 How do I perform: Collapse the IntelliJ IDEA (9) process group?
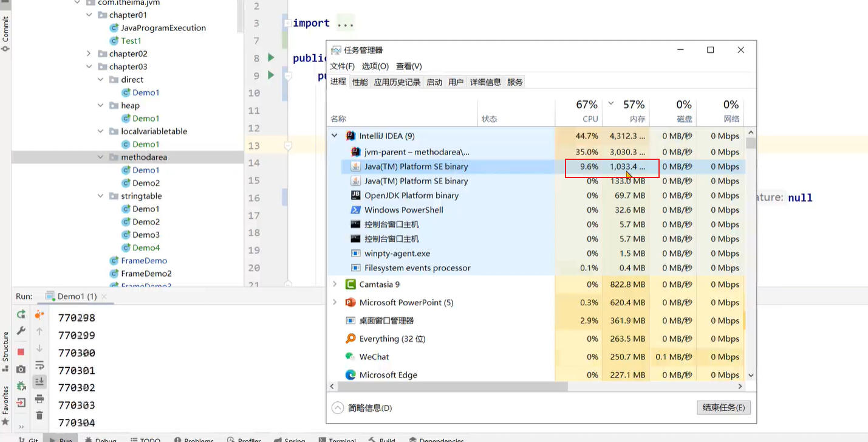point(335,136)
